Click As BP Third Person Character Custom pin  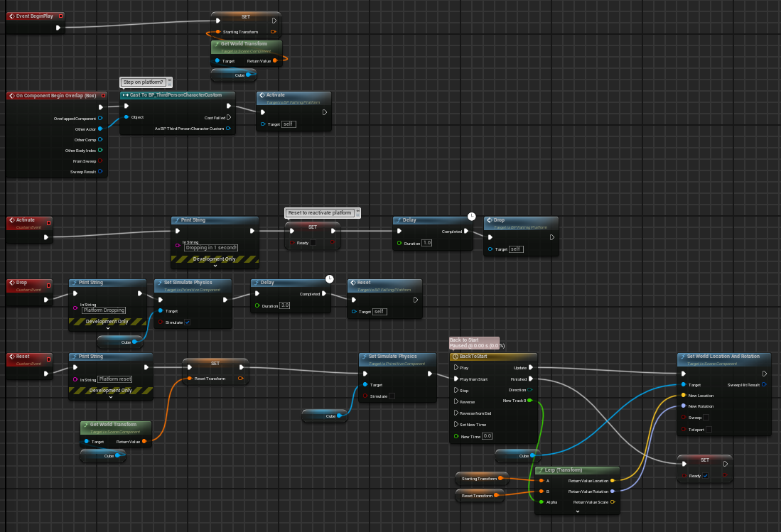coord(228,129)
